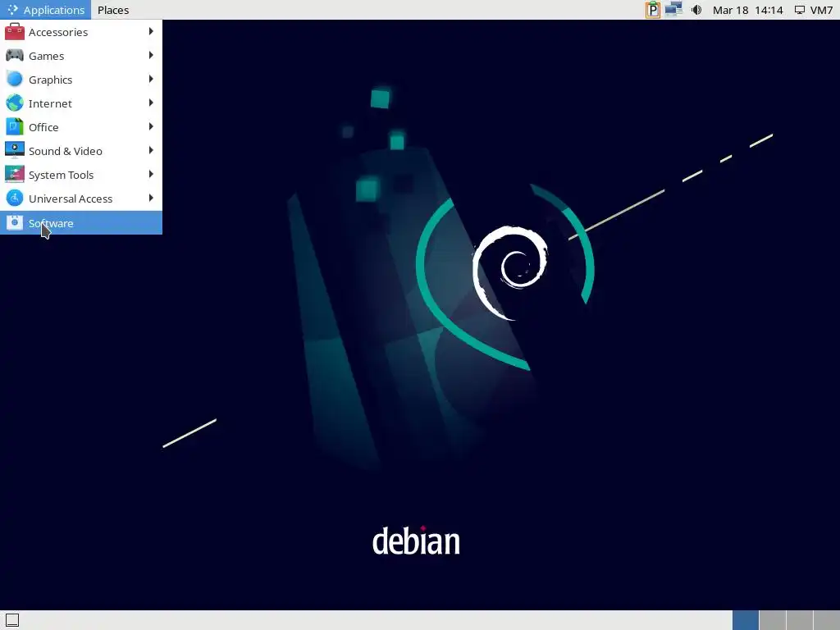Select the Office category icon
The height and width of the screenshot is (630, 840).
[x=15, y=127]
